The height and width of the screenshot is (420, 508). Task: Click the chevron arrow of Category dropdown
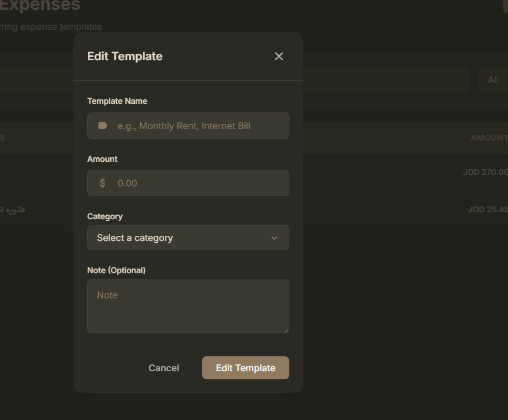point(274,238)
